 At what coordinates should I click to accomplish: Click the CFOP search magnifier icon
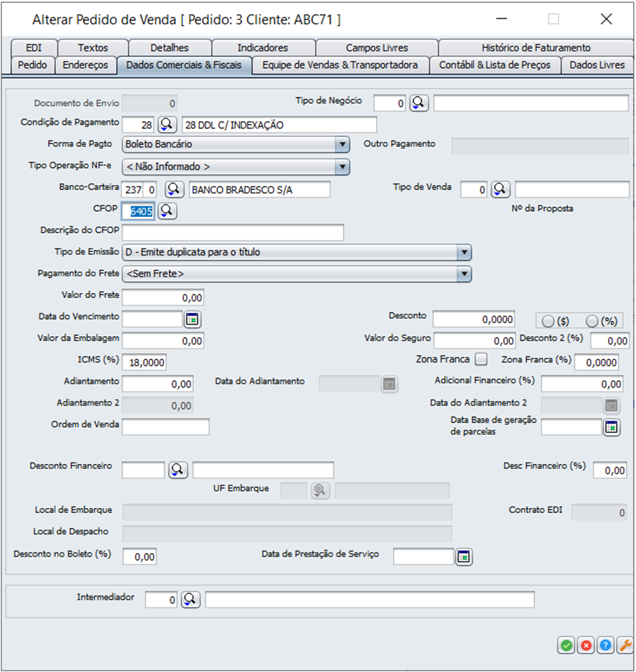167,211
